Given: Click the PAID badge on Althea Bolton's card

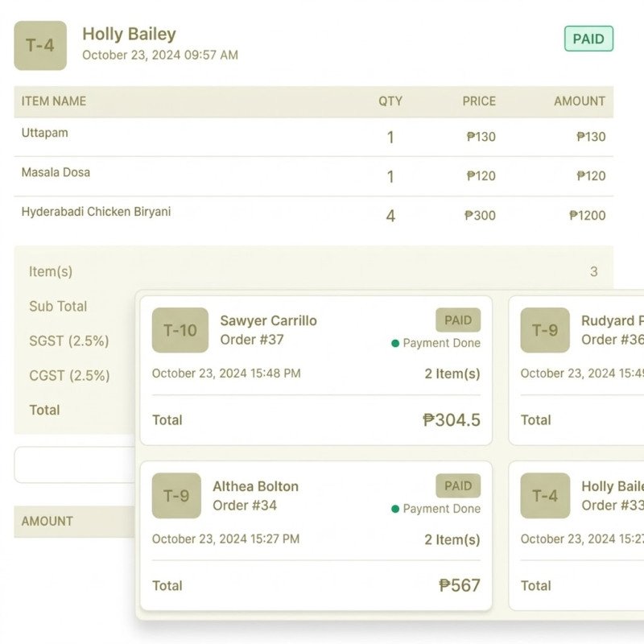Looking at the screenshot, I should [x=458, y=485].
